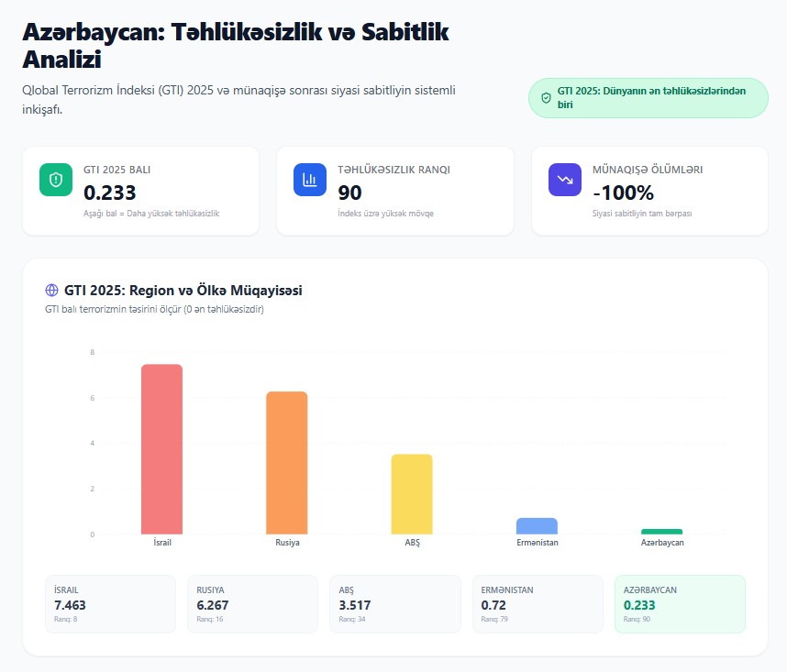Click the 0.233 value in score card
787x672 pixels.
[110, 193]
